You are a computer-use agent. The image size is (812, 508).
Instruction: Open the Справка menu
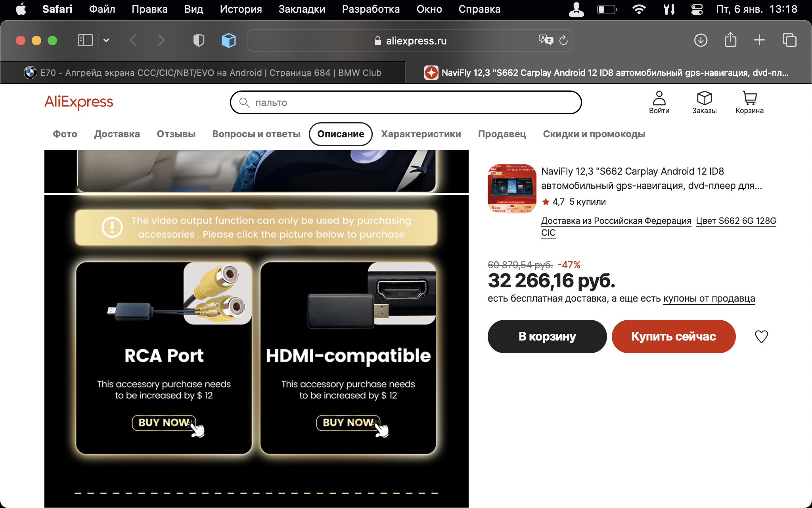[x=479, y=9]
